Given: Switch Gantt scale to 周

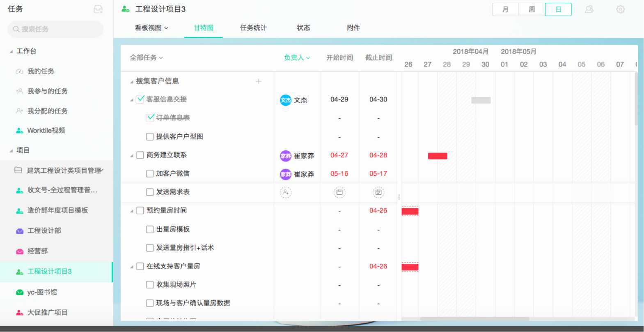Looking at the screenshot, I should point(532,9).
